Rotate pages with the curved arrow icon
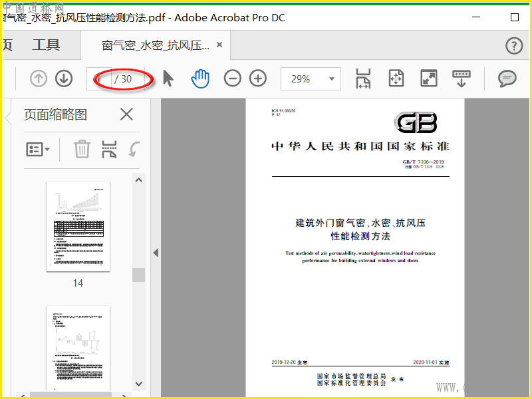532x399 pixels. [x=134, y=149]
